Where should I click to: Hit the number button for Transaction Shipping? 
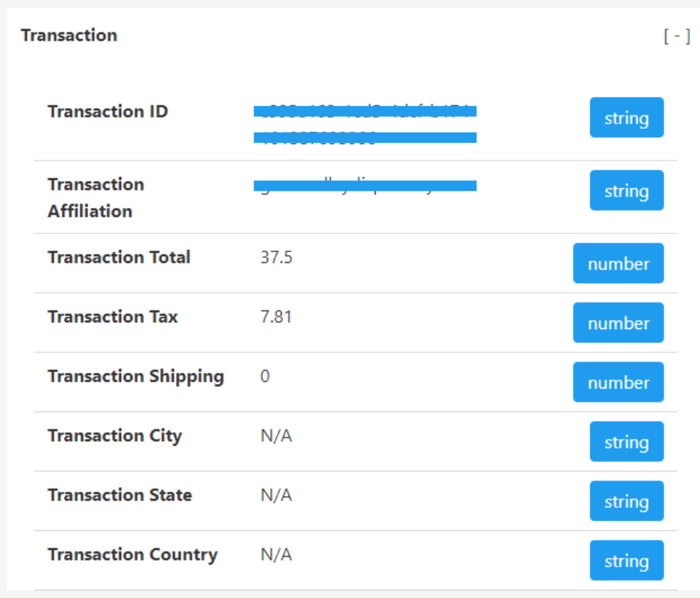tap(618, 383)
